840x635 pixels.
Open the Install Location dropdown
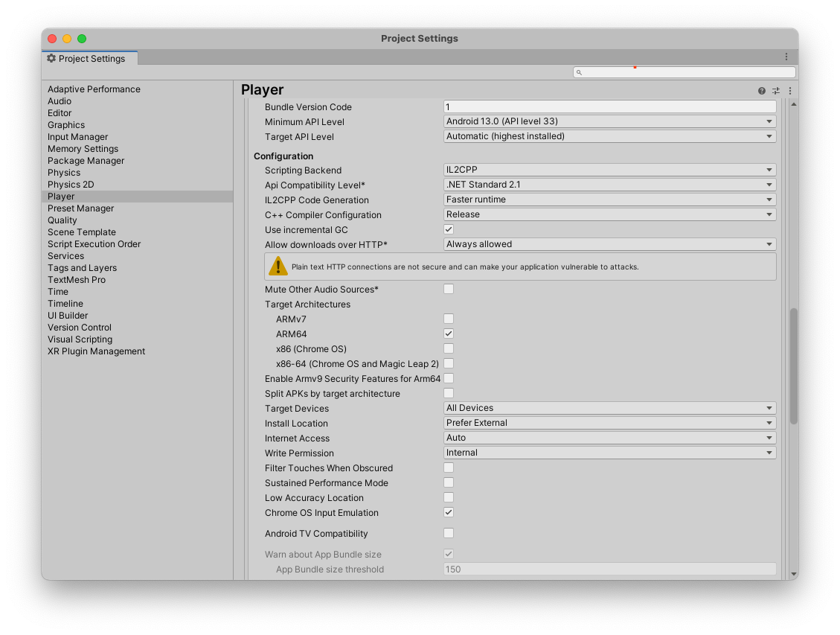609,422
